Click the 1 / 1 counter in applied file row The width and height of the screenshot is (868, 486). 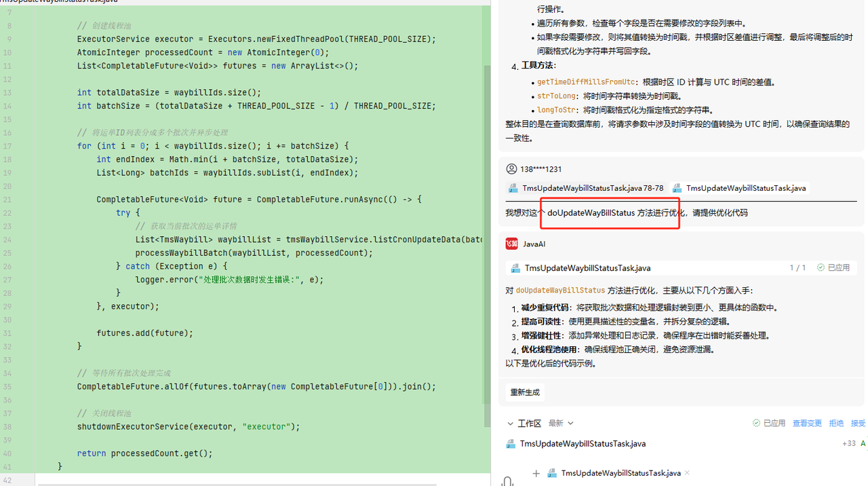(797, 268)
